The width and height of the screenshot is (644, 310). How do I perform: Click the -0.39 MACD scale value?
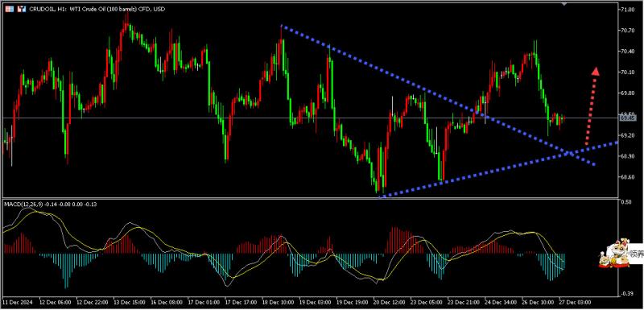click(625, 293)
